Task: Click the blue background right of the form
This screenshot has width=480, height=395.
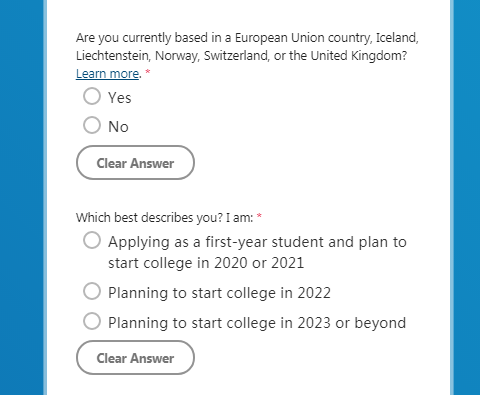Action: (467, 197)
